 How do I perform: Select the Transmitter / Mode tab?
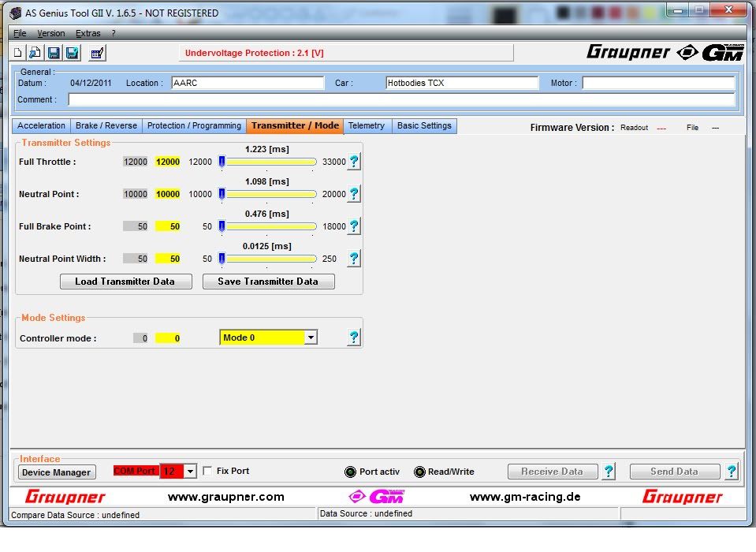point(295,126)
